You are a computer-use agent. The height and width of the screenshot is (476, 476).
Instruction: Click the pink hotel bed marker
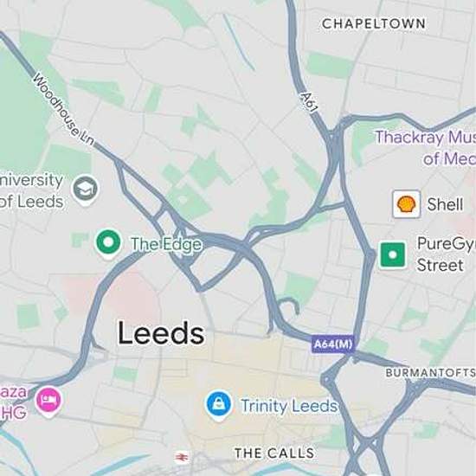pos(48,402)
